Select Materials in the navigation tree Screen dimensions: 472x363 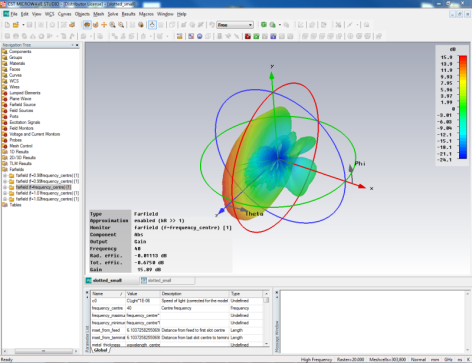(17, 63)
